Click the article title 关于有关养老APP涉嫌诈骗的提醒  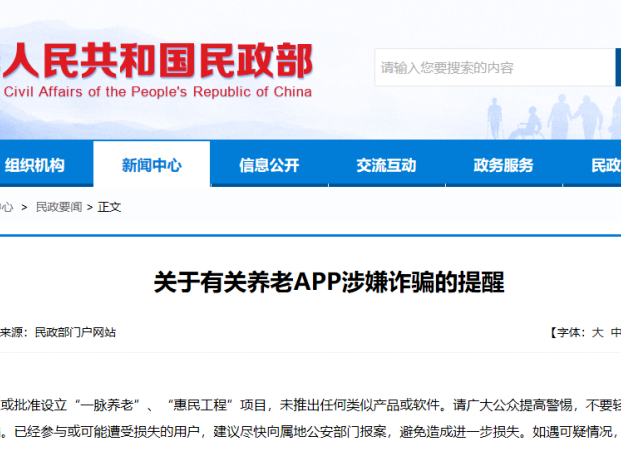329,282
